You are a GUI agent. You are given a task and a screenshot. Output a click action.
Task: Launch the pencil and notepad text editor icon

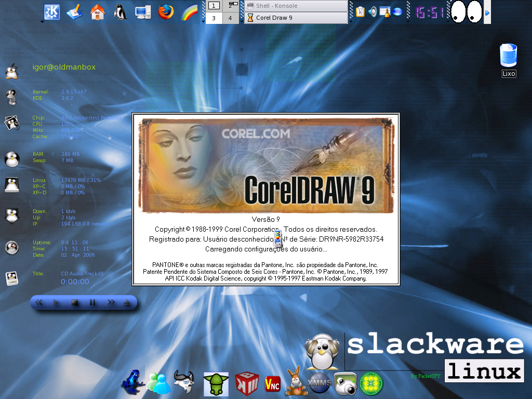pyautogui.click(x=75, y=12)
